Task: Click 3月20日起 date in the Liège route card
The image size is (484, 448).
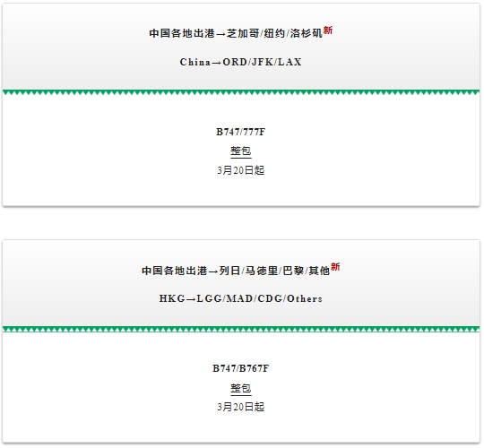Action: click(241, 407)
